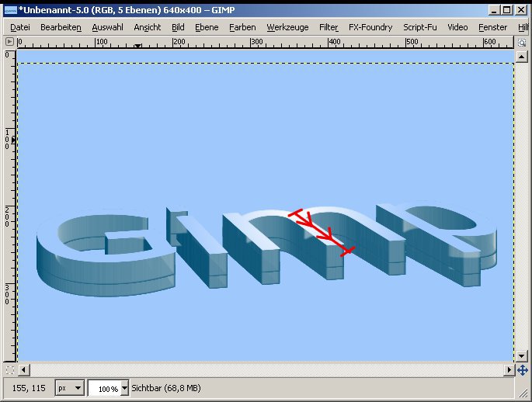Click the vertical scrollbar down arrow

pos(521,356)
